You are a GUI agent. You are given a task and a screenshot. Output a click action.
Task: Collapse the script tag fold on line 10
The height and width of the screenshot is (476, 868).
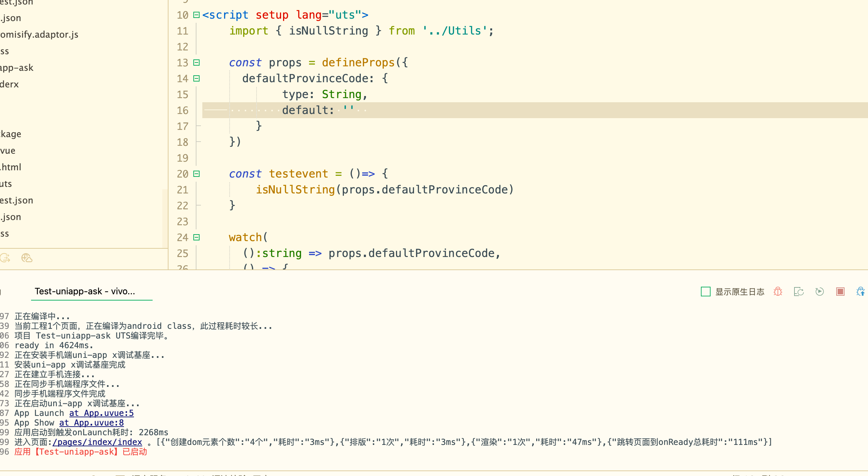196,15
